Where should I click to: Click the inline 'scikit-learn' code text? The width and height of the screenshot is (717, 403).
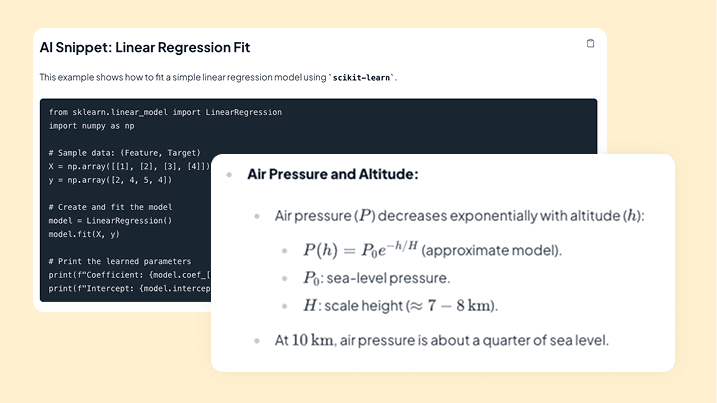(x=362, y=77)
